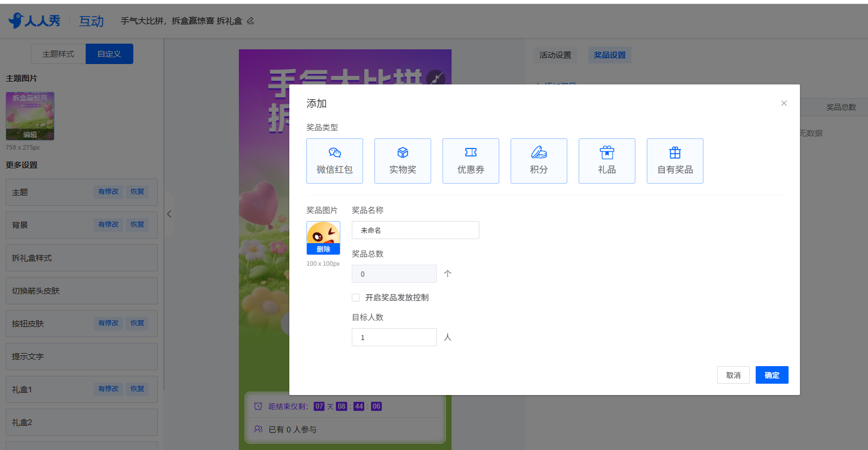This screenshot has height=450, width=868.
Task: Click the 目标人数 input field
Action: [x=394, y=337]
